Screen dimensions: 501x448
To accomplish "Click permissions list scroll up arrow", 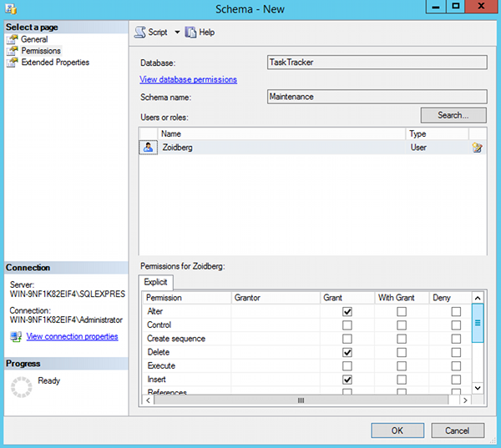I will (478, 298).
